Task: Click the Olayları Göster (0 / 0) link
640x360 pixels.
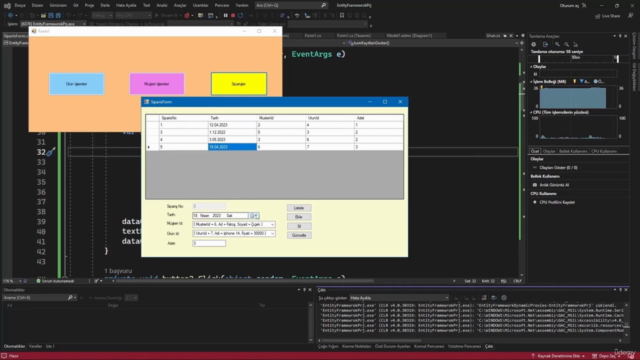Action: click(558, 168)
